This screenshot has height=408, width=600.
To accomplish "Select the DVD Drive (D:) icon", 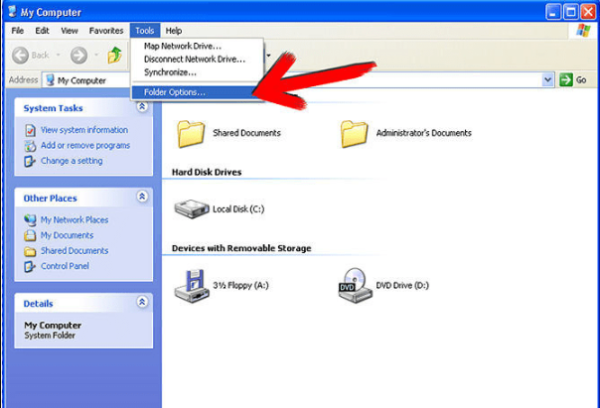I will coord(355,286).
